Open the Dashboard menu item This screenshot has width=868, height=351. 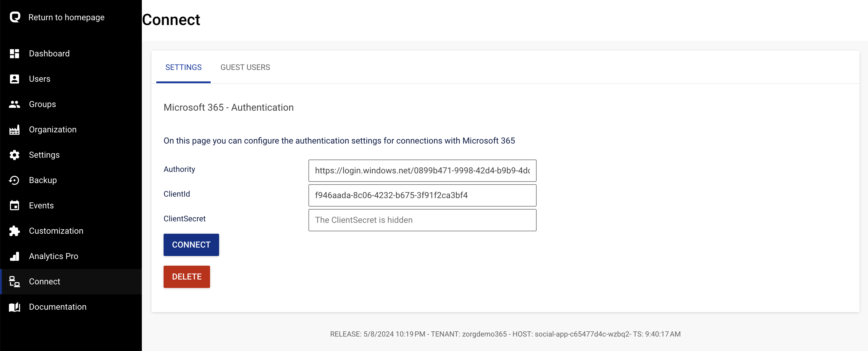[71, 53]
